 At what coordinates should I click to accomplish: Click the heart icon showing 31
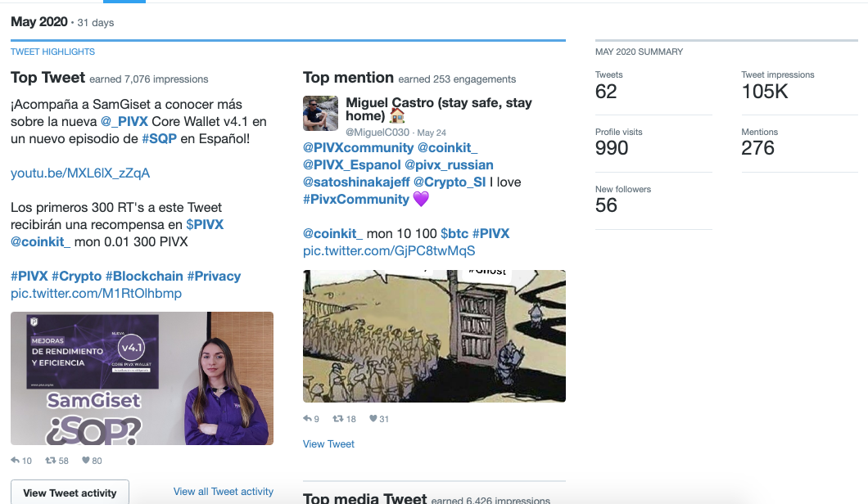coord(373,418)
